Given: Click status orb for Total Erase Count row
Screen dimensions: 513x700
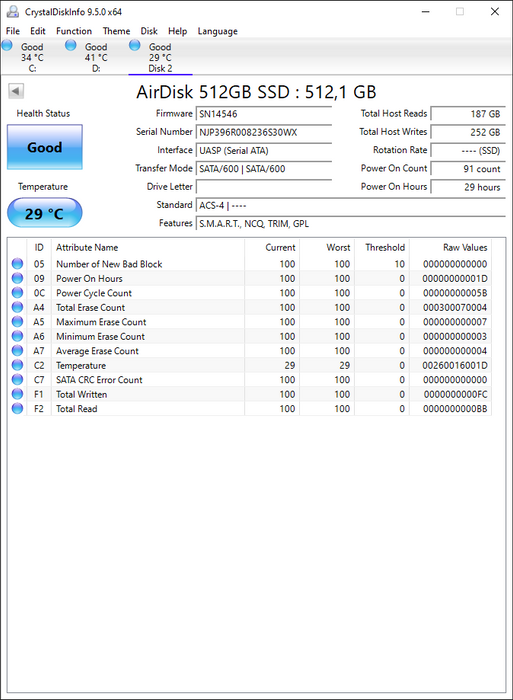Looking at the screenshot, I should click(x=17, y=307).
